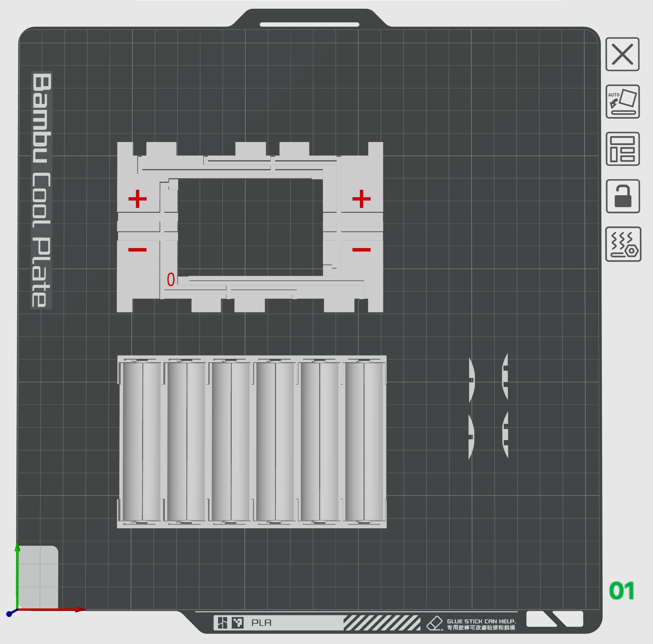Viewport: 653px width, 644px height.
Task: Toggle the plate lock icon
Action: point(623,196)
